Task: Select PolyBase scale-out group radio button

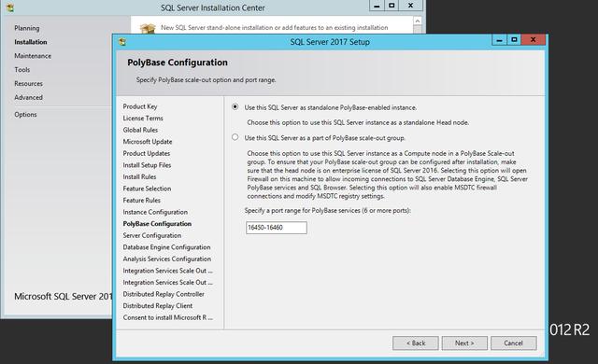Action: pyautogui.click(x=235, y=137)
